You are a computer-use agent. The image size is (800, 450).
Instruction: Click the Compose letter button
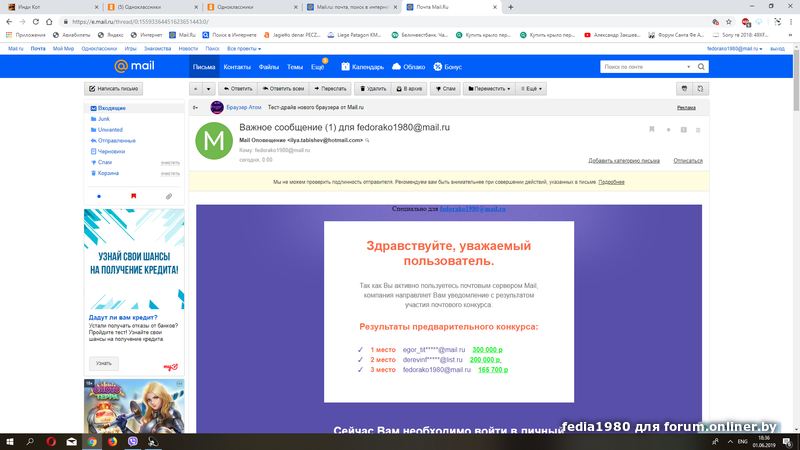113,89
